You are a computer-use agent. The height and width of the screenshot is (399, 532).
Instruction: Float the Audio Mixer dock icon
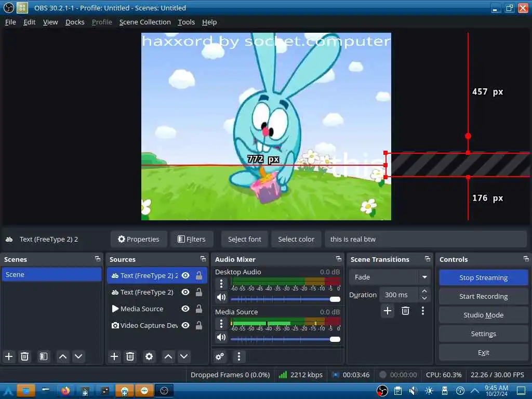pyautogui.click(x=339, y=259)
